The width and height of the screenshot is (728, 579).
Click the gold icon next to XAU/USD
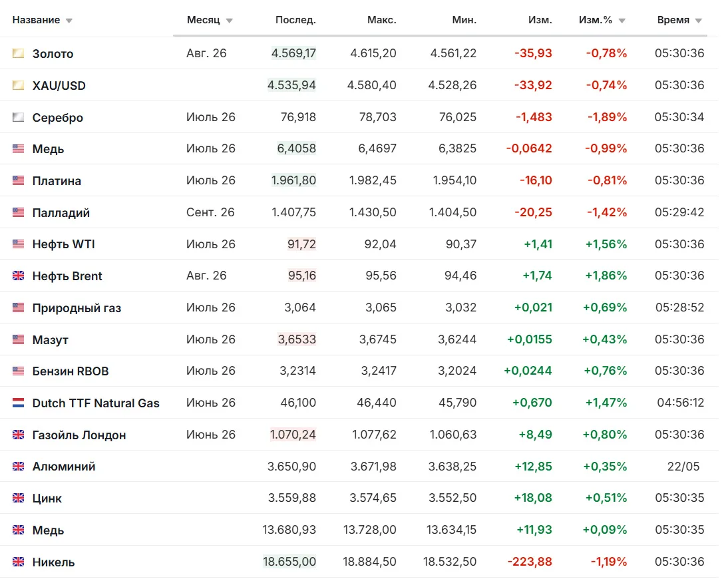coord(18,85)
